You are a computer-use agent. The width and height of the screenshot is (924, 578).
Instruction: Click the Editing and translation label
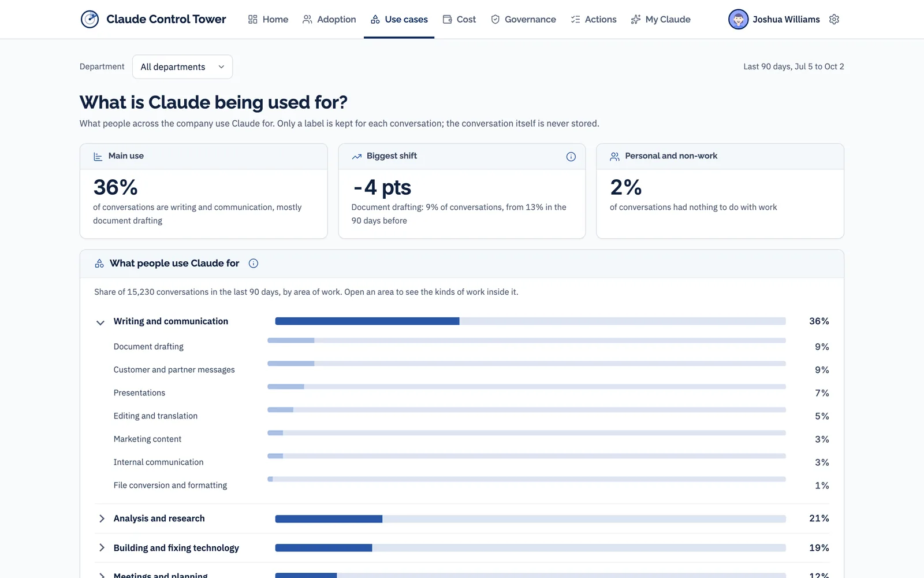[155, 416]
